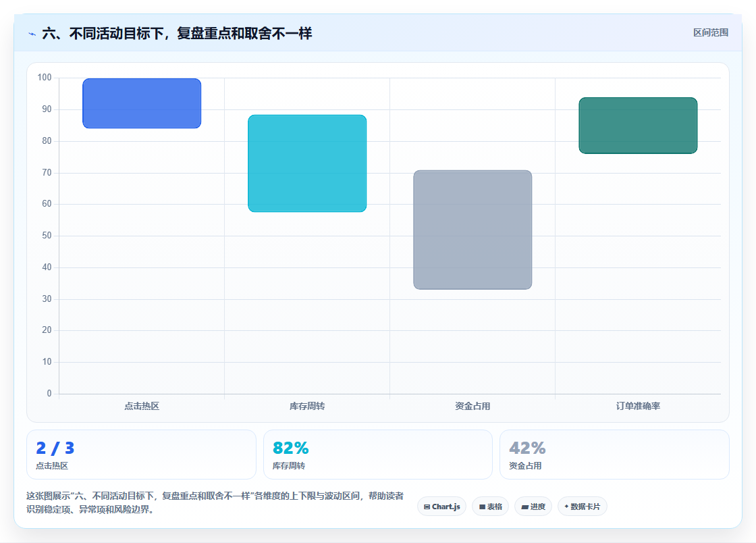
Task: Click the chart description paragraph starting 这张图展示
Action: pos(215,502)
